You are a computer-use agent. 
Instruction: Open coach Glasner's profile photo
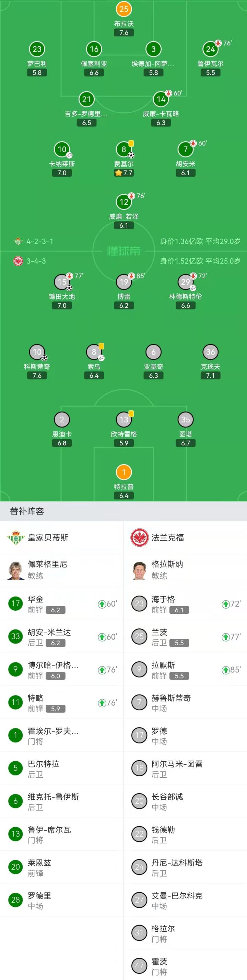(139, 570)
